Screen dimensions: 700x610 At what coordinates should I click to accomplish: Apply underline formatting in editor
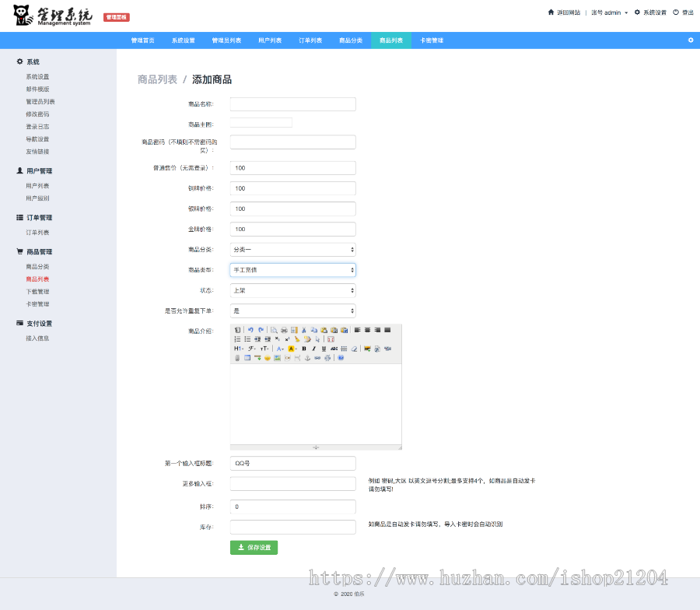coord(324,349)
